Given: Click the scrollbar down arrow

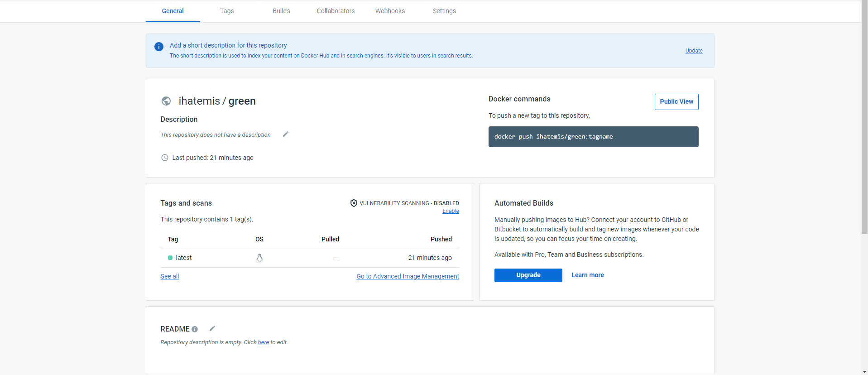Looking at the screenshot, I should click(x=864, y=372).
